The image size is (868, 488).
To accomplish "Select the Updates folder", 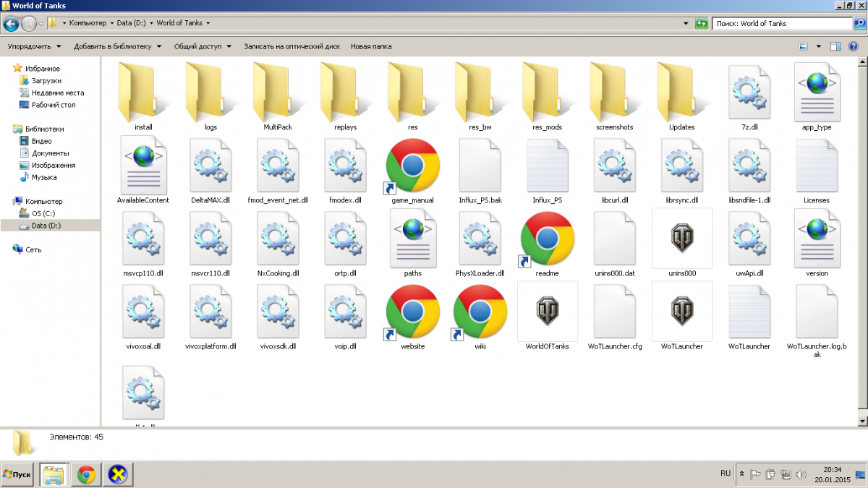I will [x=682, y=92].
